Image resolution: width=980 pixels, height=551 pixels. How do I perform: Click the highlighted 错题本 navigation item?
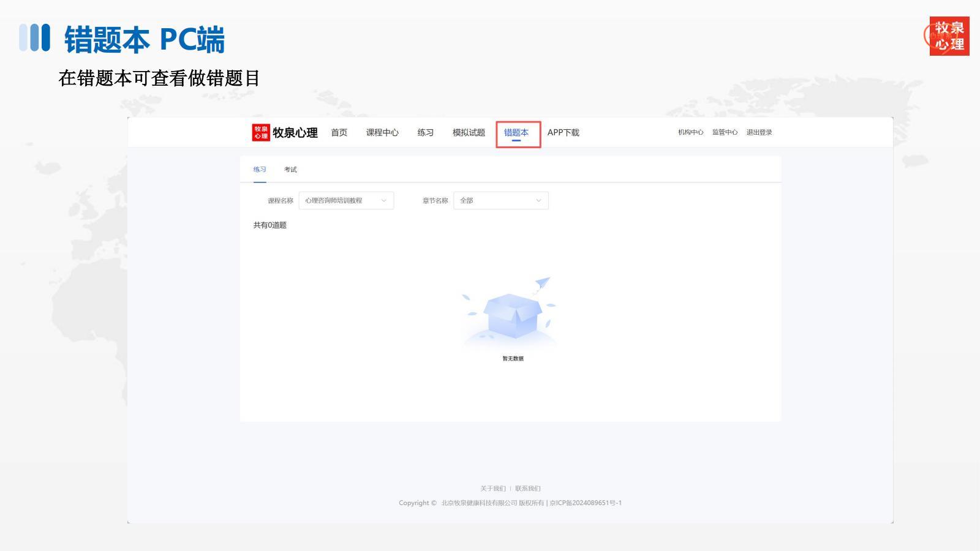(x=516, y=133)
